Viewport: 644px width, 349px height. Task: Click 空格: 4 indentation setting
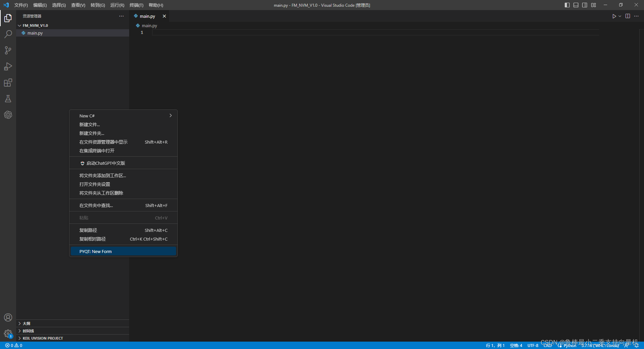point(516,345)
